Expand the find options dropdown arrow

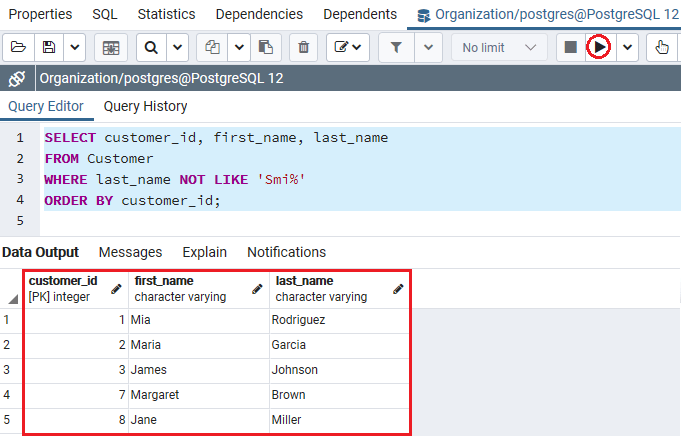pyautogui.click(x=178, y=47)
